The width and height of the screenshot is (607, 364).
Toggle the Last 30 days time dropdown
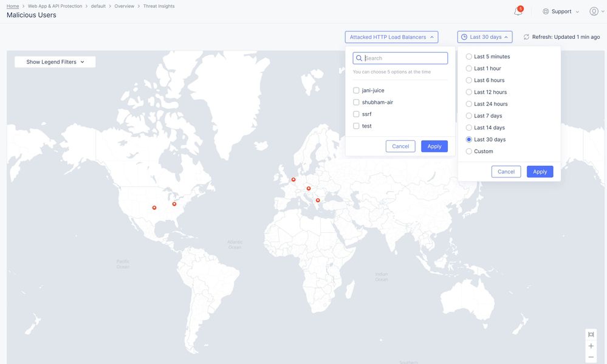pos(485,37)
